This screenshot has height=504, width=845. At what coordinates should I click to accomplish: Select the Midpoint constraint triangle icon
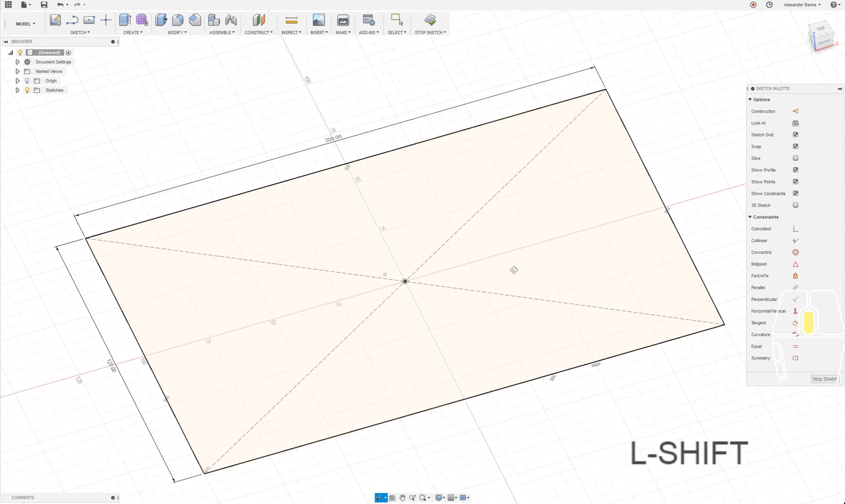click(795, 264)
